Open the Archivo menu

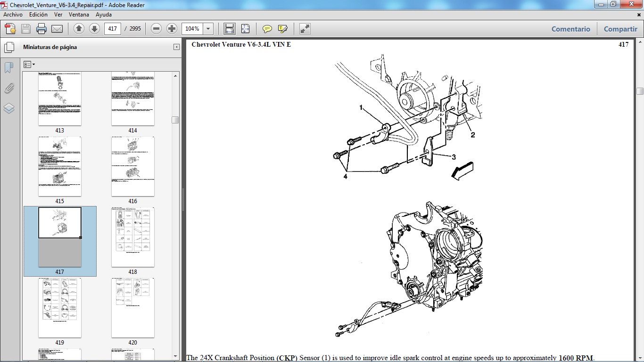pyautogui.click(x=13, y=15)
